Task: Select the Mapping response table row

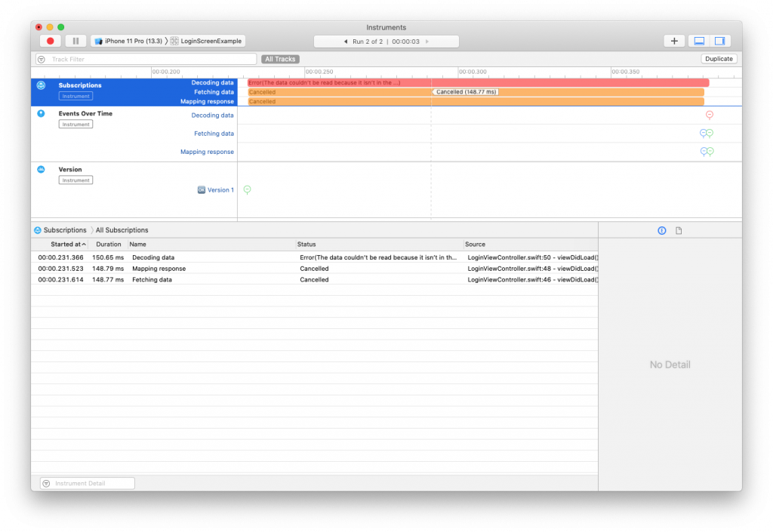Action: pyautogui.click(x=315, y=269)
